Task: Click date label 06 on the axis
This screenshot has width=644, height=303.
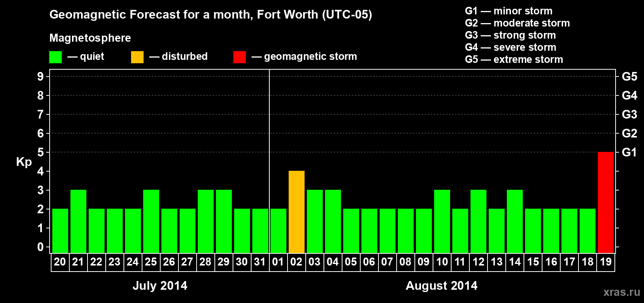Action: coord(369,262)
